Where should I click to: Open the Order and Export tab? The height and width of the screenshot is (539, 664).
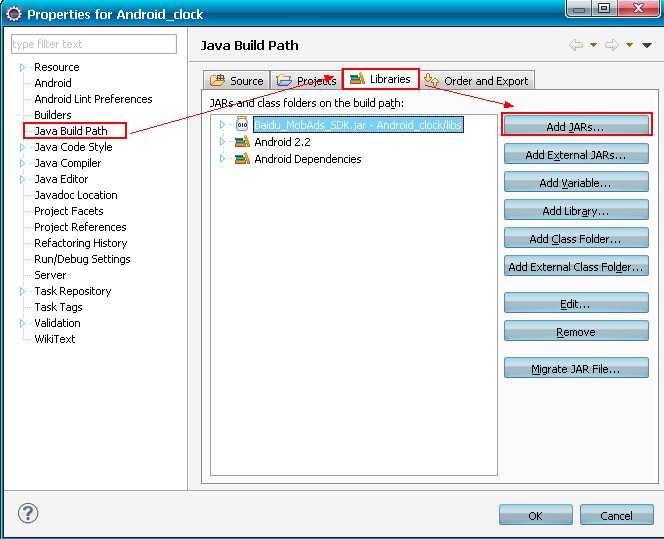coord(477,80)
